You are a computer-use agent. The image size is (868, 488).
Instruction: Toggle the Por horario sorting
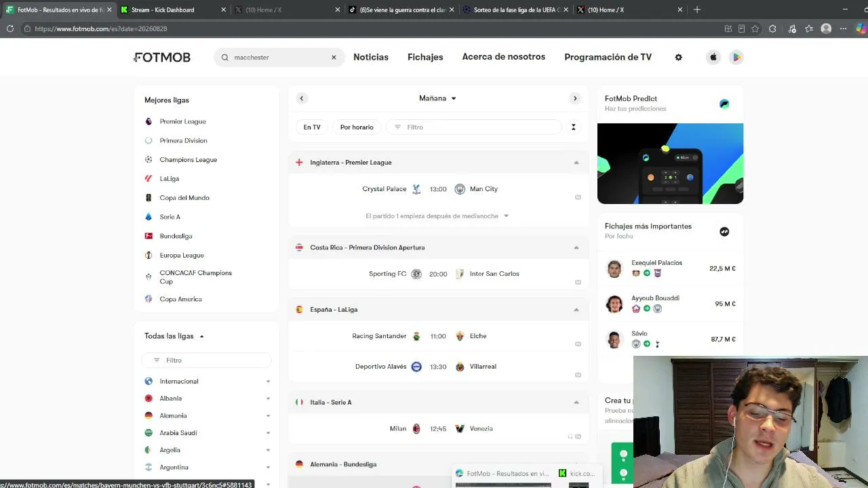pyautogui.click(x=357, y=127)
